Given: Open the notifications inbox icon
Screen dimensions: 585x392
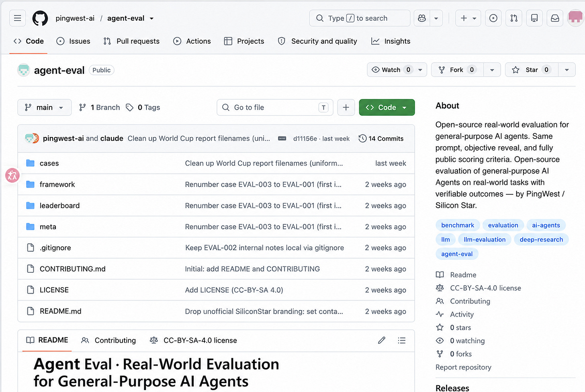Looking at the screenshot, I should 555,18.
